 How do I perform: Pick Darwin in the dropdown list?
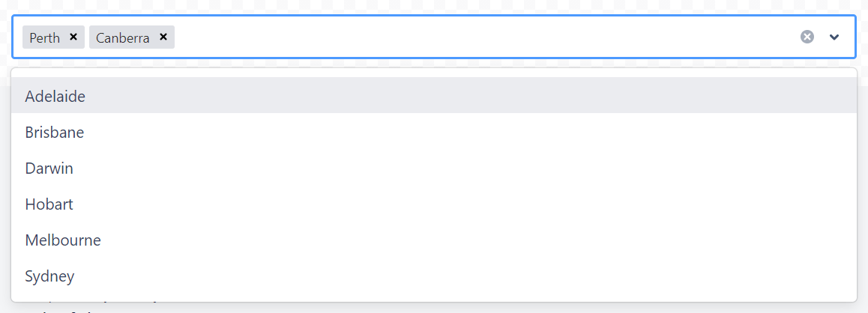[x=49, y=168]
